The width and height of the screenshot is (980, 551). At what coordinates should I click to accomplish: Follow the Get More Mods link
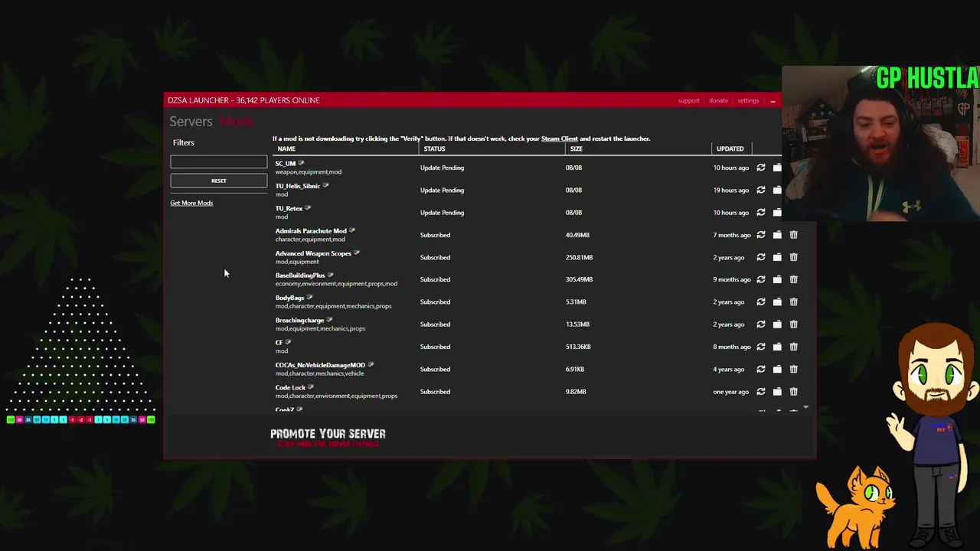tap(191, 203)
